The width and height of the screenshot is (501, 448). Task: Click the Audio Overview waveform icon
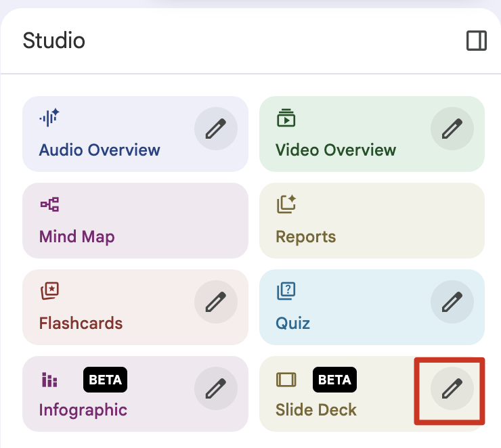pyautogui.click(x=49, y=118)
